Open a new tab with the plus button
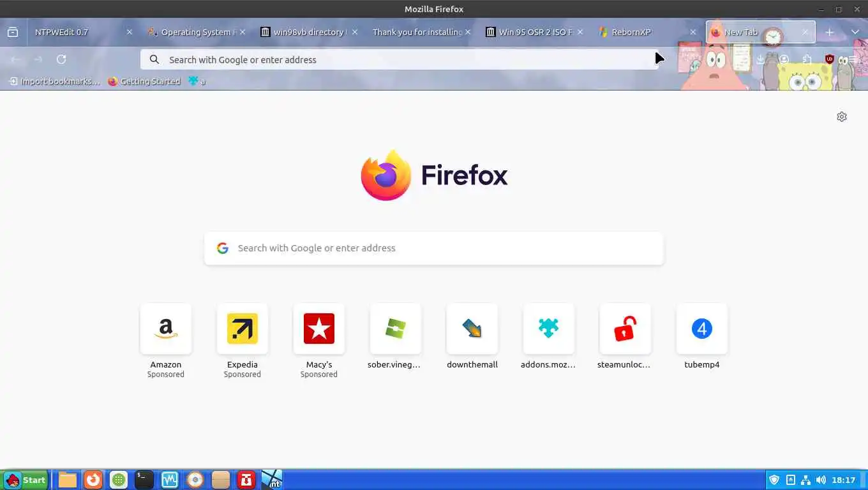 coord(830,32)
